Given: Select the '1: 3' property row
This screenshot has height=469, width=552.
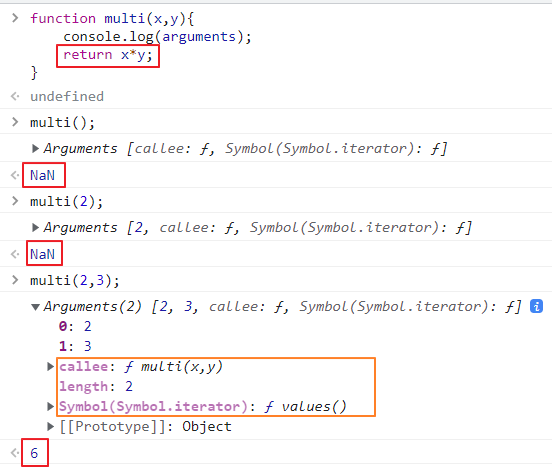Looking at the screenshot, I should point(75,346).
